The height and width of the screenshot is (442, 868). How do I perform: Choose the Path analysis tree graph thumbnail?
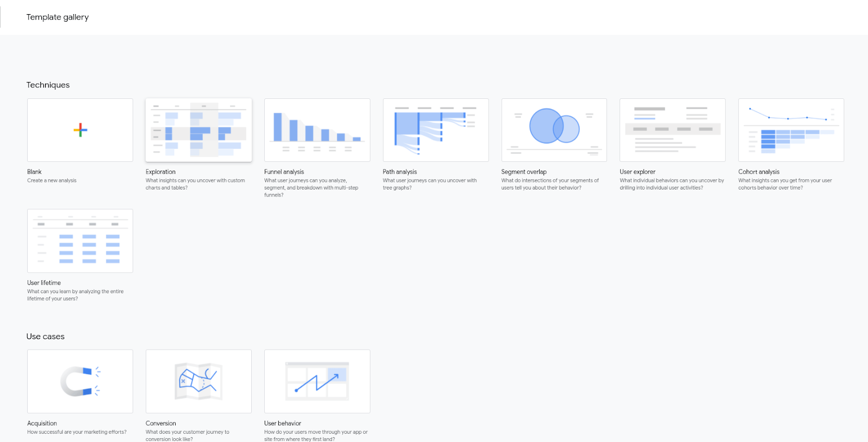click(436, 130)
